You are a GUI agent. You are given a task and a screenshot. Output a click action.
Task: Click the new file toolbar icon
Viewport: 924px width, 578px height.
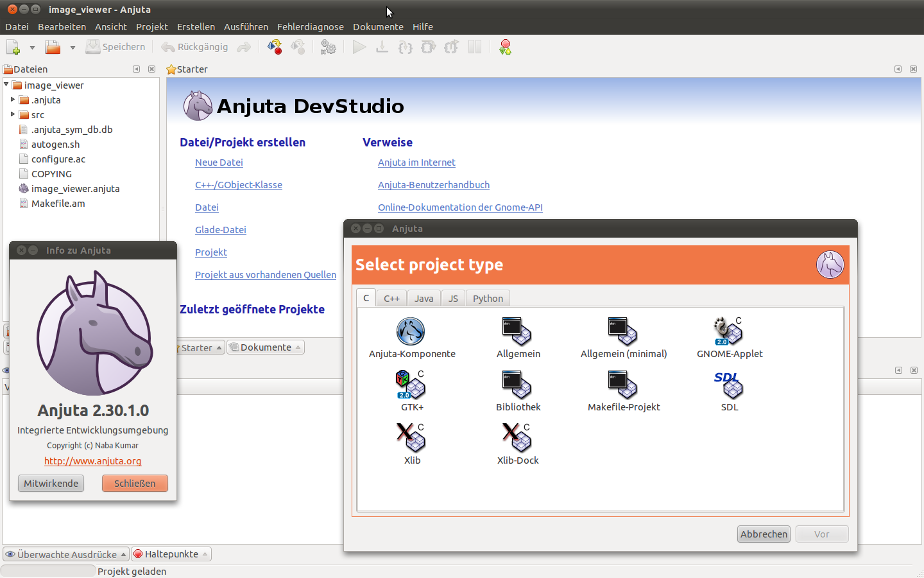(x=13, y=47)
